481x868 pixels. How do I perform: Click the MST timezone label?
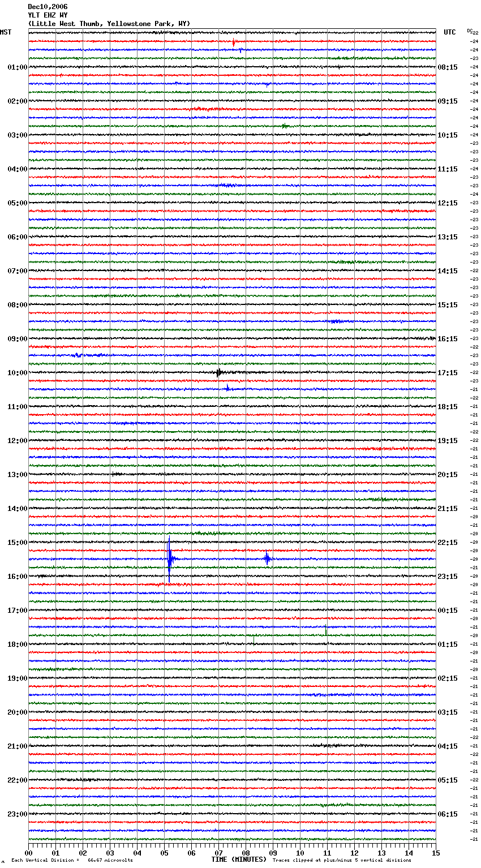(x=6, y=32)
